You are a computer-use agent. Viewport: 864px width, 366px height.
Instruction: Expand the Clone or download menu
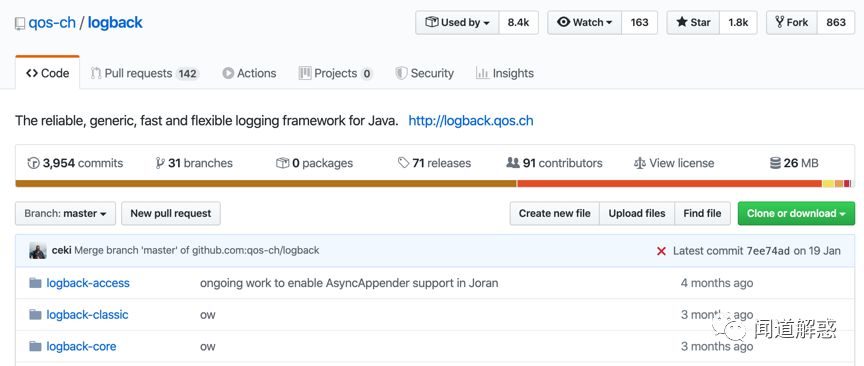(x=796, y=213)
